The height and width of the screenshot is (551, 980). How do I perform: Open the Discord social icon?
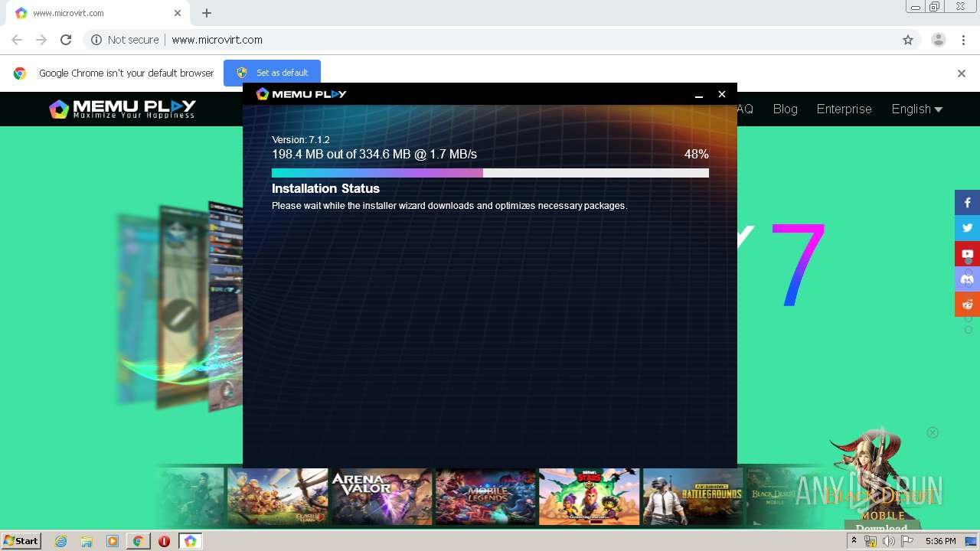coord(967,279)
